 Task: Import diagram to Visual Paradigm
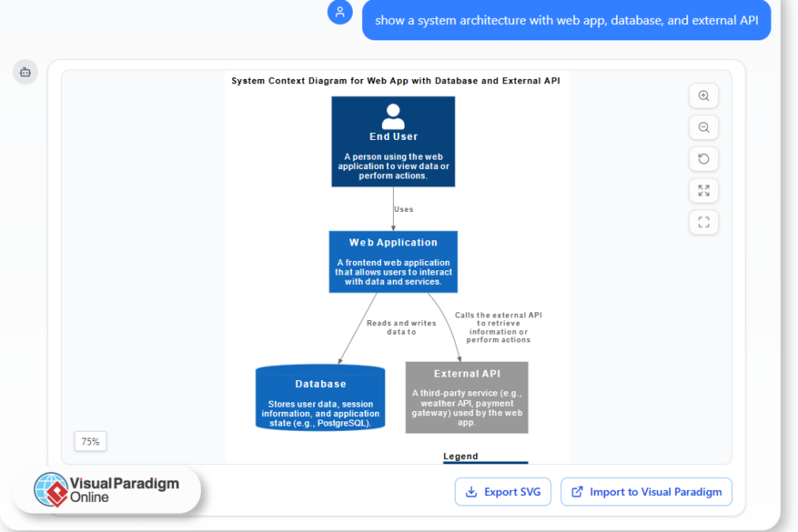646,492
